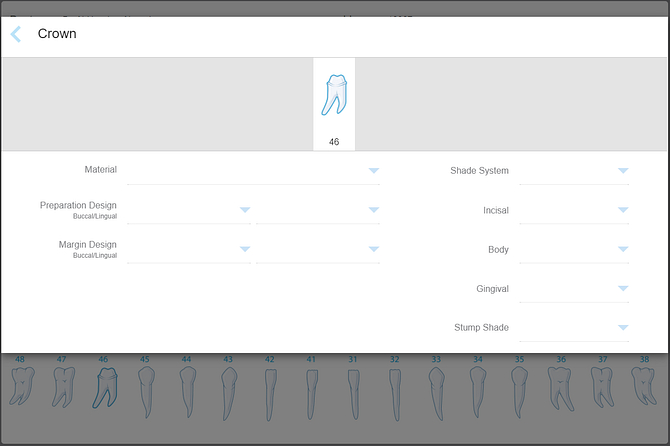The height and width of the screenshot is (446, 670).
Task: Select tooth 43 in the tooth chart
Action: click(x=228, y=390)
